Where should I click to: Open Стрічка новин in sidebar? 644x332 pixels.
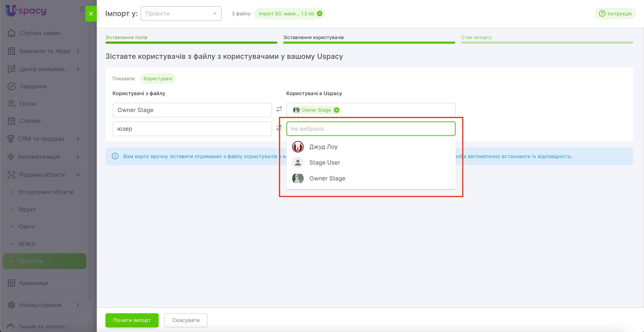[40, 33]
